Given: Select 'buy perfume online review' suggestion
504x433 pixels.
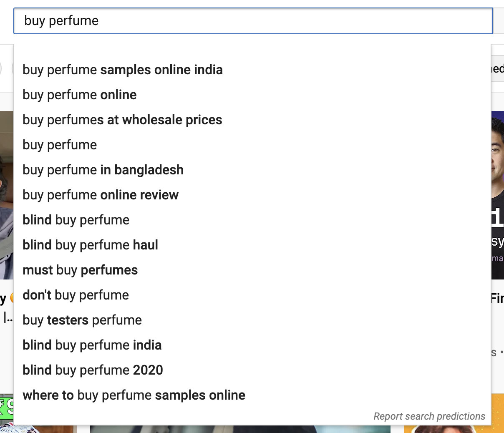Looking at the screenshot, I should 252,195.
